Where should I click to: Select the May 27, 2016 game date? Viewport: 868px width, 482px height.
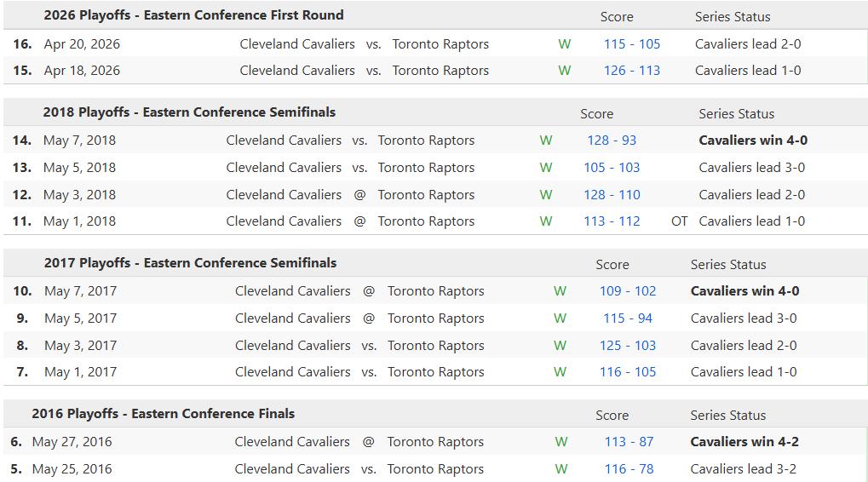[x=72, y=442]
